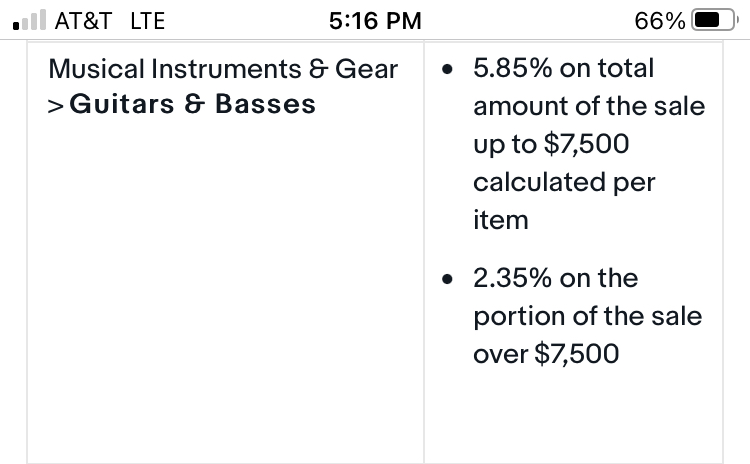Click the portion of the sale line

coord(587,316)
